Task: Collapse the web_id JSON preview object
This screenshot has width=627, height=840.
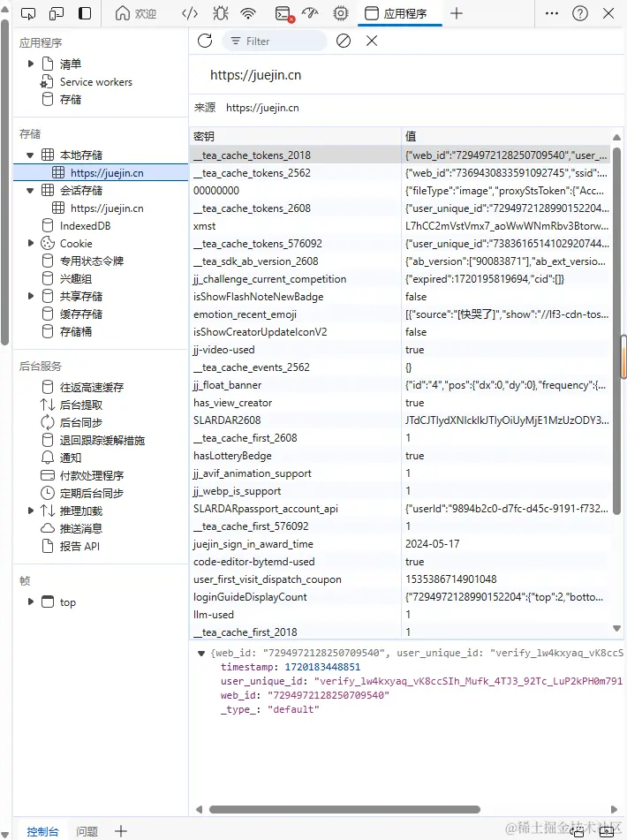Action: (201, 653)
